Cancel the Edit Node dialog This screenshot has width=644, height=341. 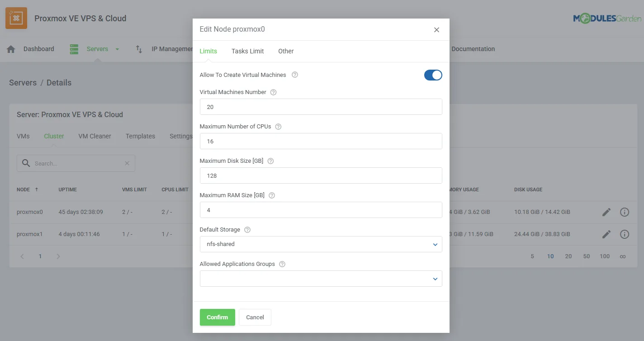click(x=255, y=317)
